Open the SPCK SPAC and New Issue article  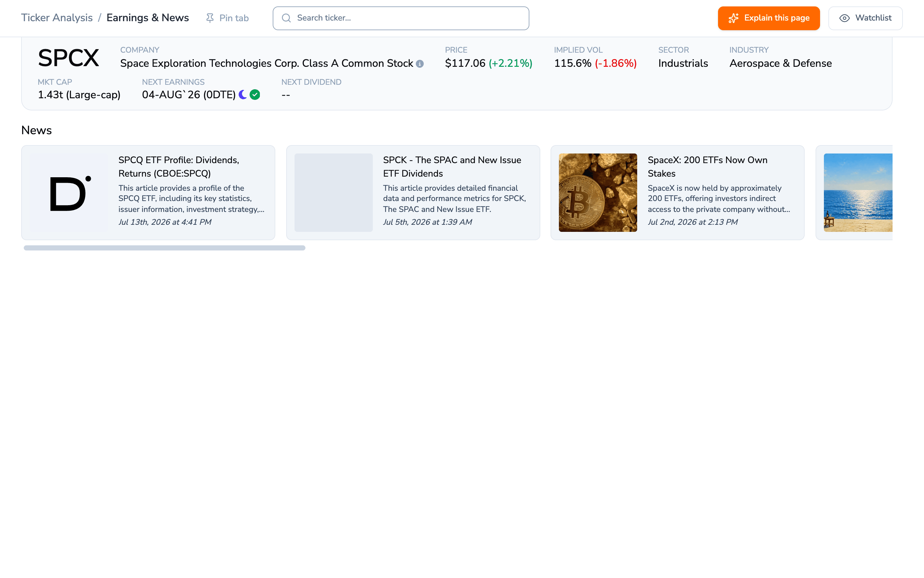pos(452,167)
